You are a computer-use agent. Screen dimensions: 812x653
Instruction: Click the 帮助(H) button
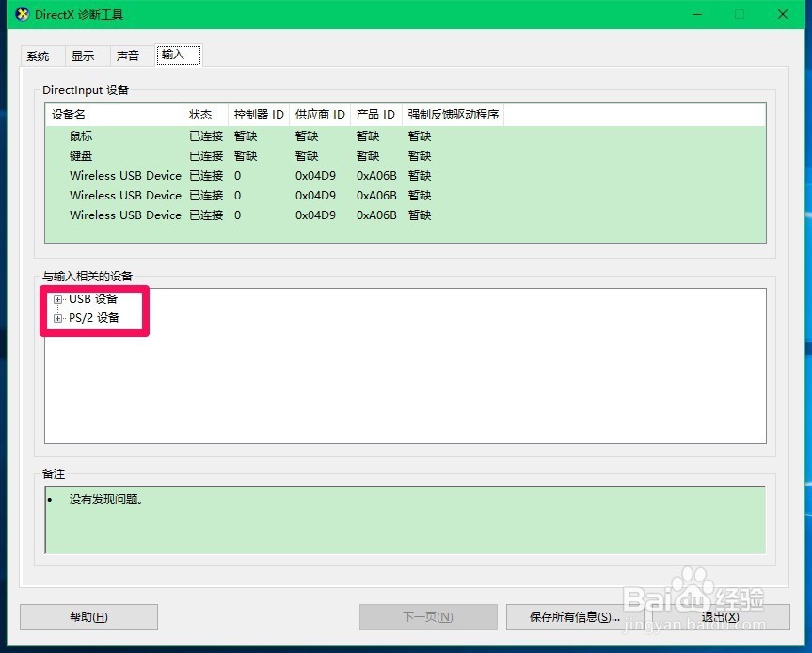click(x=88, y=616)
